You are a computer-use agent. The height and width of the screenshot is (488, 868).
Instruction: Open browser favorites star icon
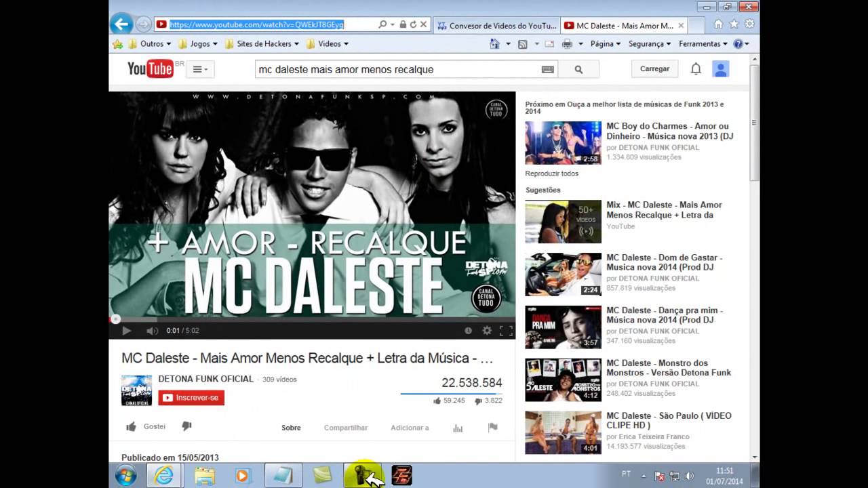734,24
